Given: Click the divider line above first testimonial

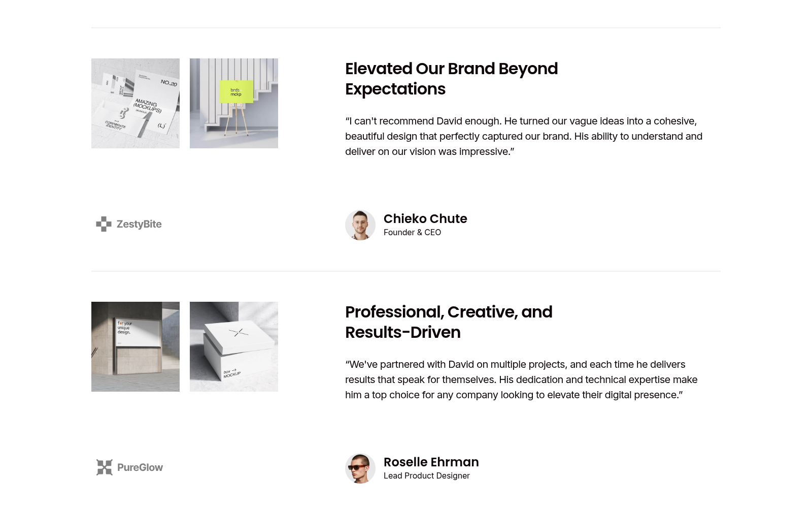Looking at the screenshot, I should click(x=406, y=28).
